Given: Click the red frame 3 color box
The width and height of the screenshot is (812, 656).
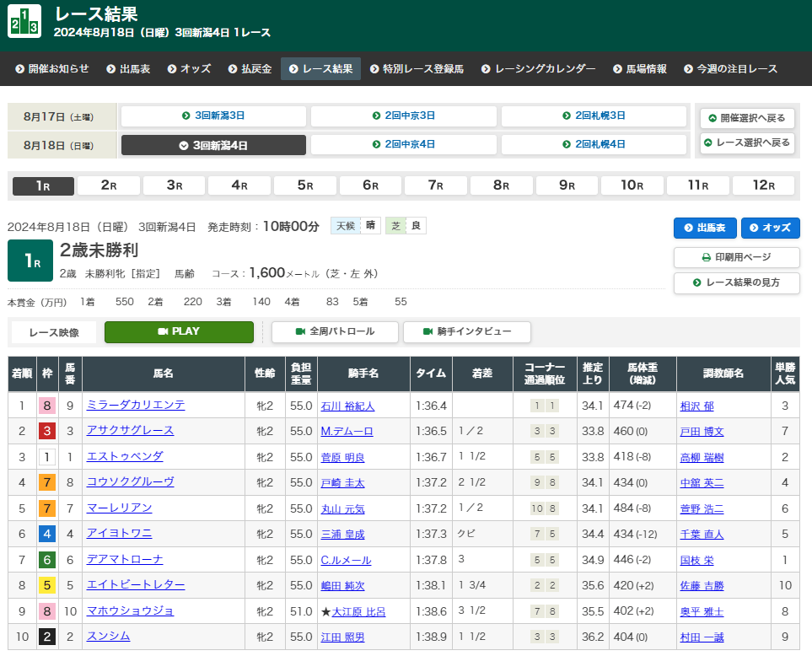Looking at the screenshot, I should [x=47, y=432].
